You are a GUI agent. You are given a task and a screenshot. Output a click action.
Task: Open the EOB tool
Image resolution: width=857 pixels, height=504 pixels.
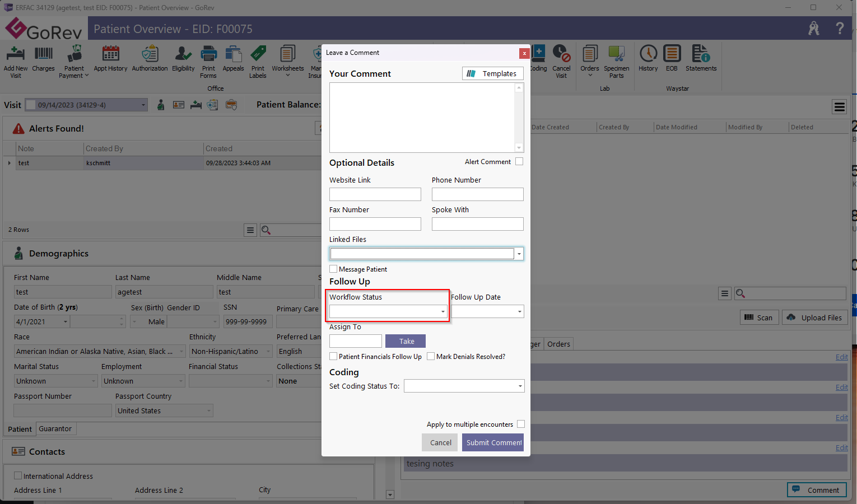click(x=672, y=59)
